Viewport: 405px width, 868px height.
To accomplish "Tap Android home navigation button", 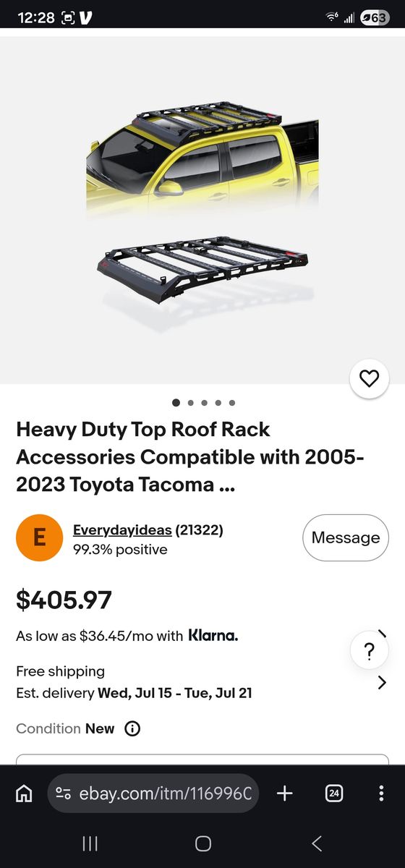I will coord(203,843).
